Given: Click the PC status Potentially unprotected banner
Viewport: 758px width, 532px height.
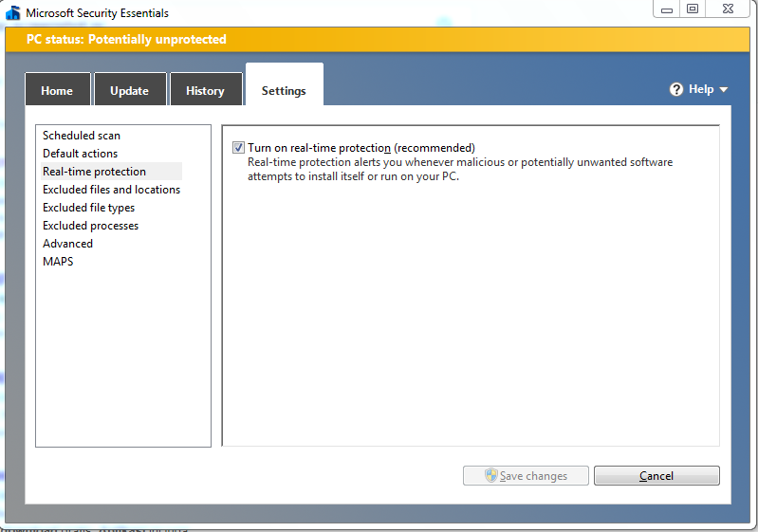Looking at the screenshot, I should point(378,39).
